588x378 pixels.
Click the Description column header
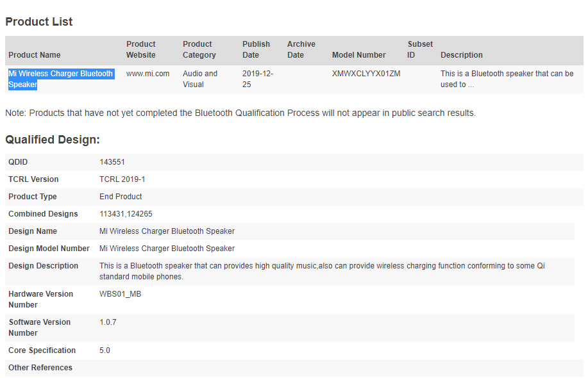click(462, 55)
